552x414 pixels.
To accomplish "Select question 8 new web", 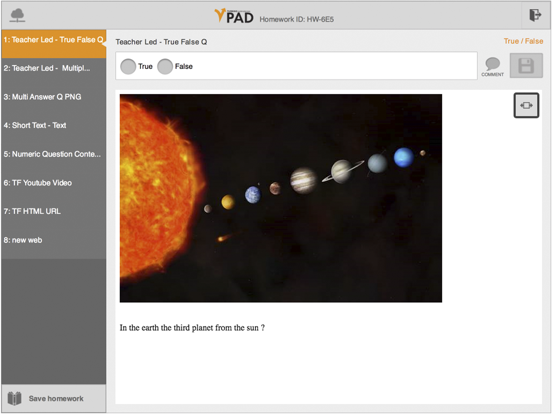I will point(54,240).
